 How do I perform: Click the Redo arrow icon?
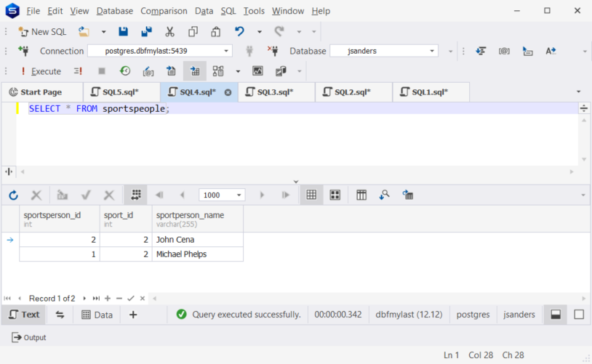(x=279, y=32)
